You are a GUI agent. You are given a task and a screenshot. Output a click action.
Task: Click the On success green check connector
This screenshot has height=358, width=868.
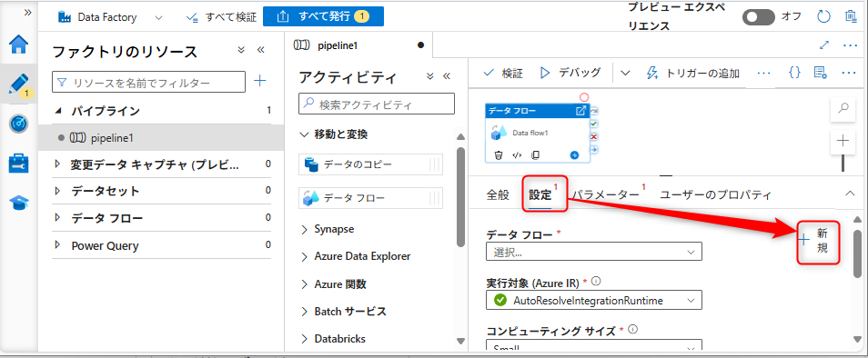coord(594,124)
